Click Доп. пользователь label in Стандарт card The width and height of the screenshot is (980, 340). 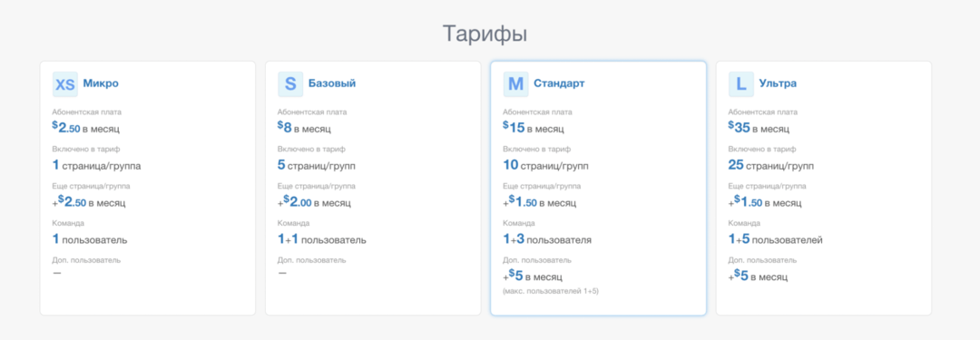point(537,260)
